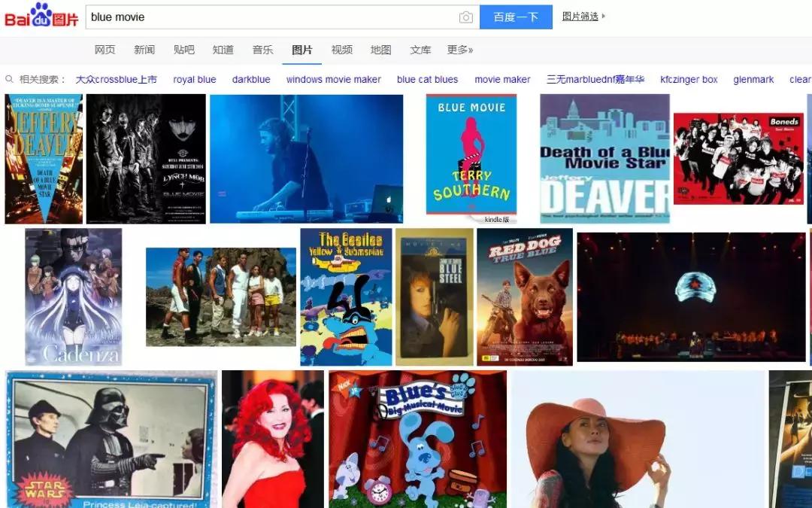The width and height of the screenshot is (812, 508).
Task: Switch to the 知道 tab
Action: (223, 50)
